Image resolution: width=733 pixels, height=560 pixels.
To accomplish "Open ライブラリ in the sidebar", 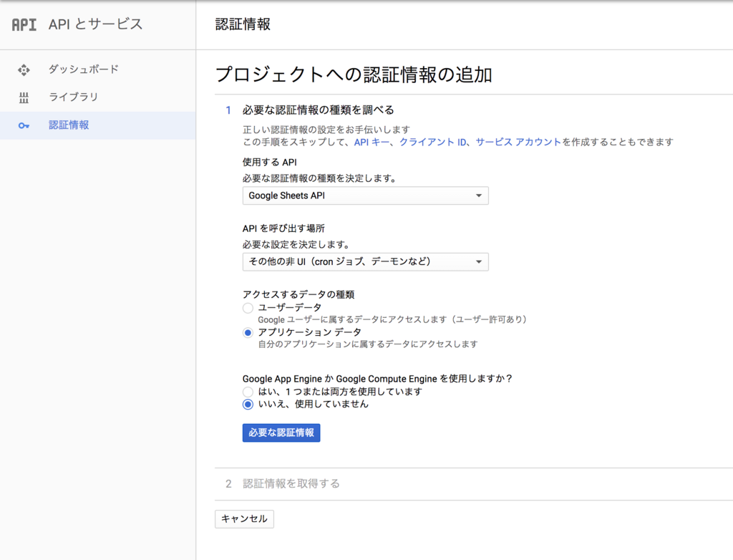I will click(74, 97).
